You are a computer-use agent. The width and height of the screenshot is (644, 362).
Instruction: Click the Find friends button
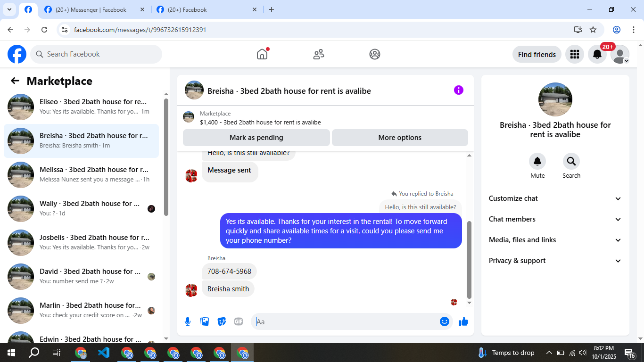[x=537, y=54]
